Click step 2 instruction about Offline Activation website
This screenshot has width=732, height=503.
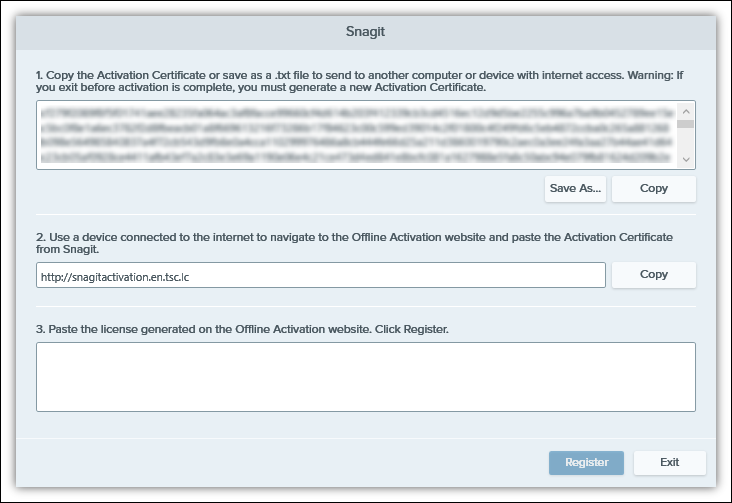tap(354, 243)
